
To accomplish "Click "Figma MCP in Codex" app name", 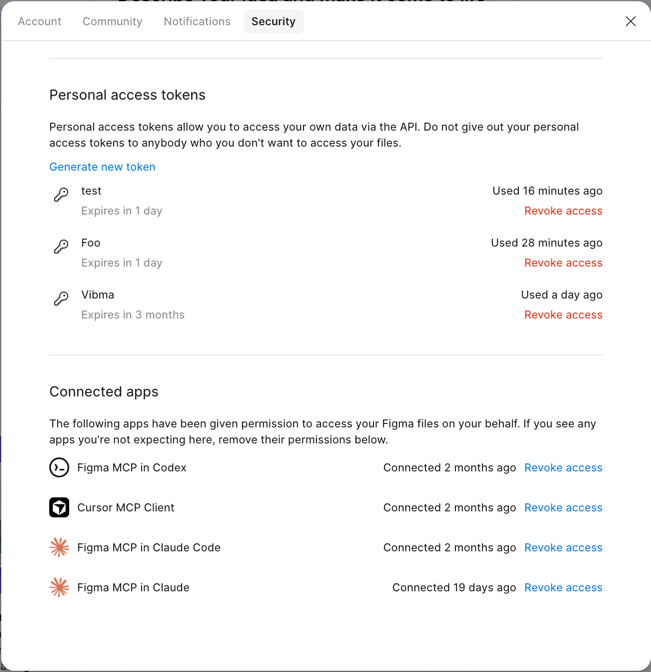I will pos(132,468).
